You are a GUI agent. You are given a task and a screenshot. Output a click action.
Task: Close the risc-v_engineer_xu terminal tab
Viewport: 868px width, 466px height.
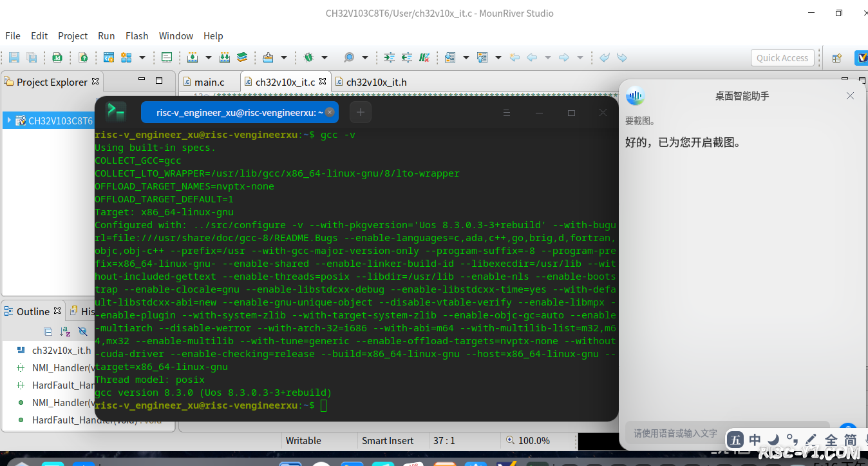[330, 112]
